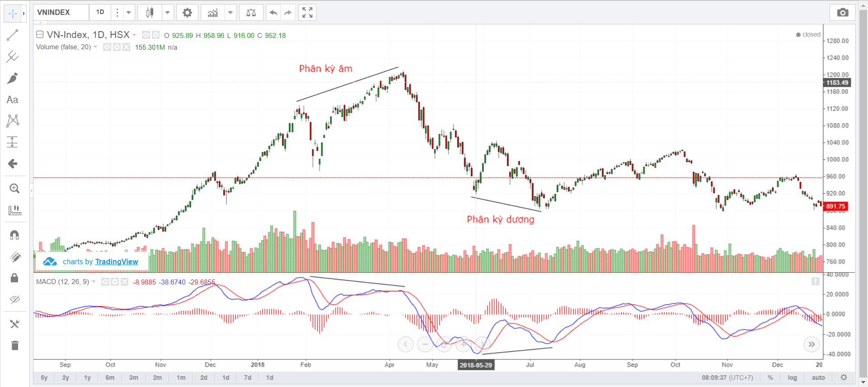Image resolution: width=868 pixels, height=387 pixels.
Task: Toggle Volume indicator visibility eye
Action: 107,47
